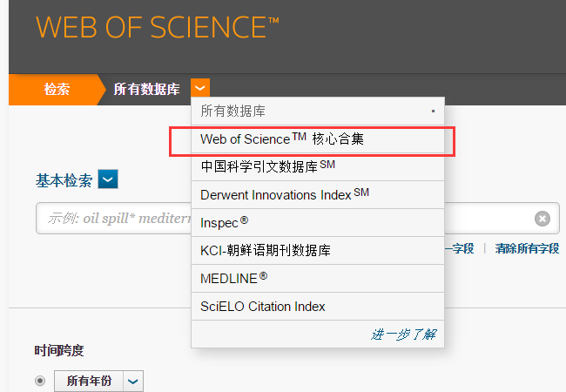The height and width of the screenshot is (392, 566).
Task: Choose 所有数据库 in dropdown list
Action: (232, 112)
